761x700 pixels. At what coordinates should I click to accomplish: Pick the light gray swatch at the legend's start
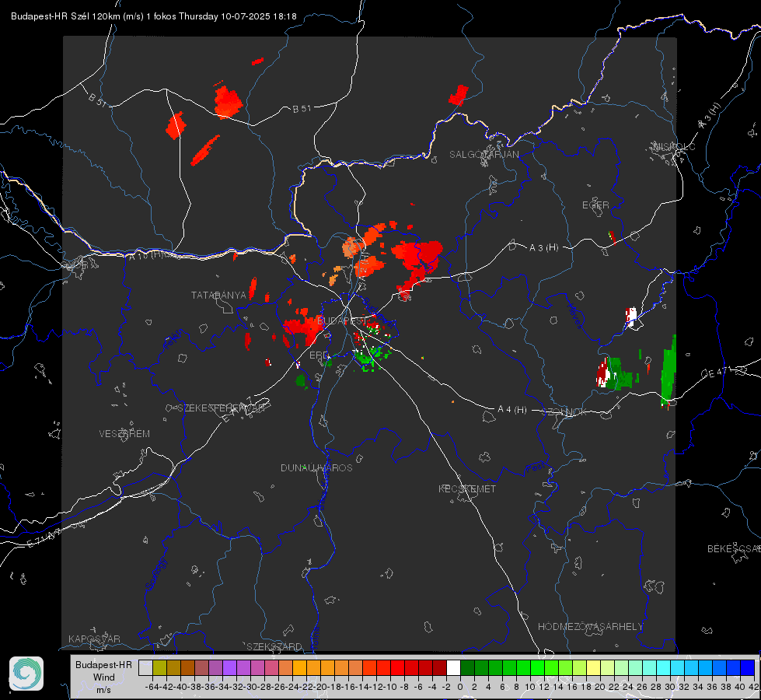145,667
